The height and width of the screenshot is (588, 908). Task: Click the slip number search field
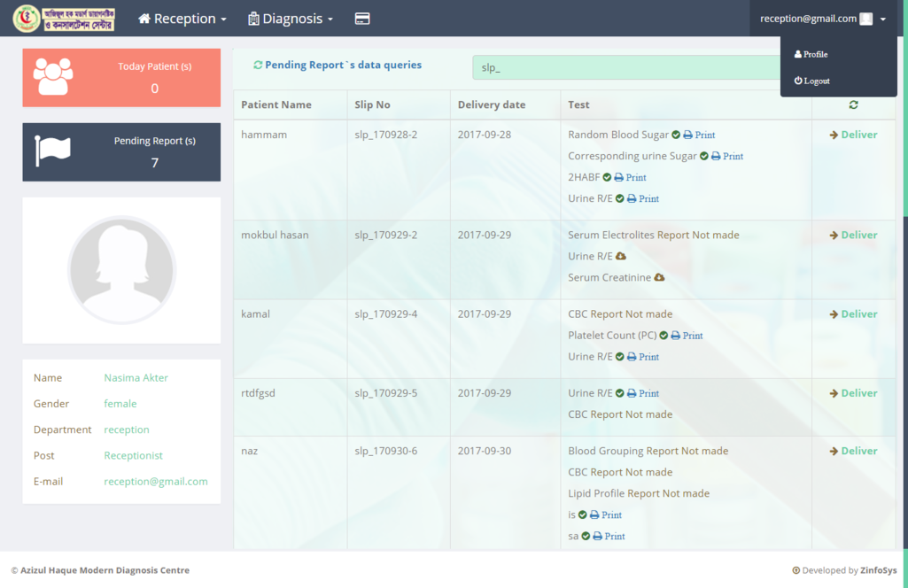pyautogui.click(x=625, y=67)
